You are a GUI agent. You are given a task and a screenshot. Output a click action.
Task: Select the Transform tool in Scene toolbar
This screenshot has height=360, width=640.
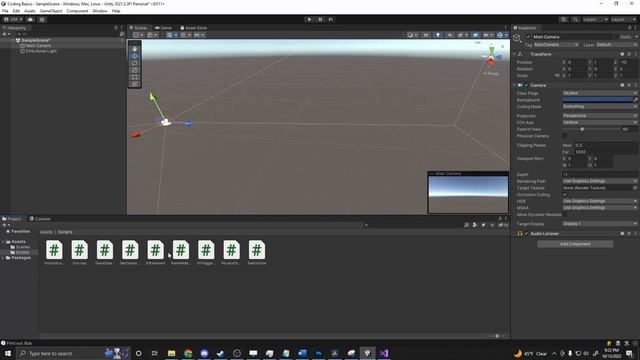(x=134, y=84)
